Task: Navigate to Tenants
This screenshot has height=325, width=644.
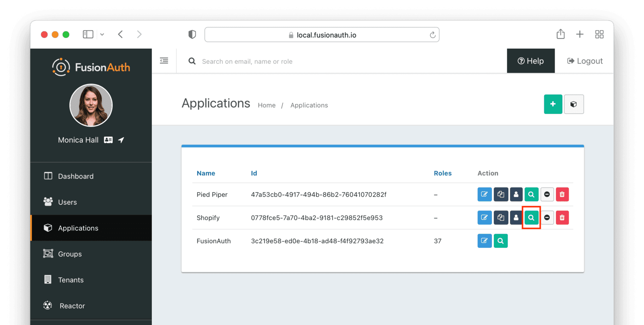Action: (91, 280)
